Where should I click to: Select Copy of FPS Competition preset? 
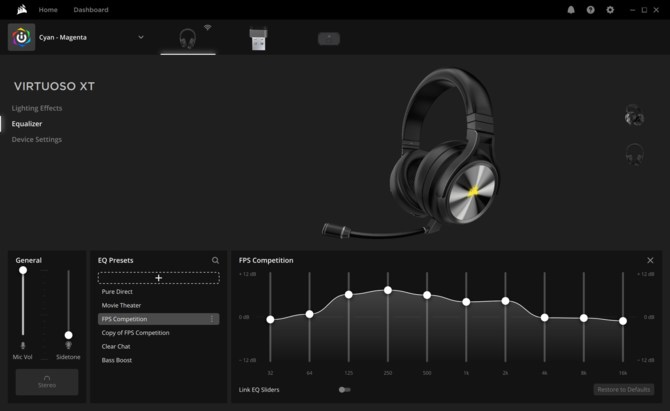[159, 333]
